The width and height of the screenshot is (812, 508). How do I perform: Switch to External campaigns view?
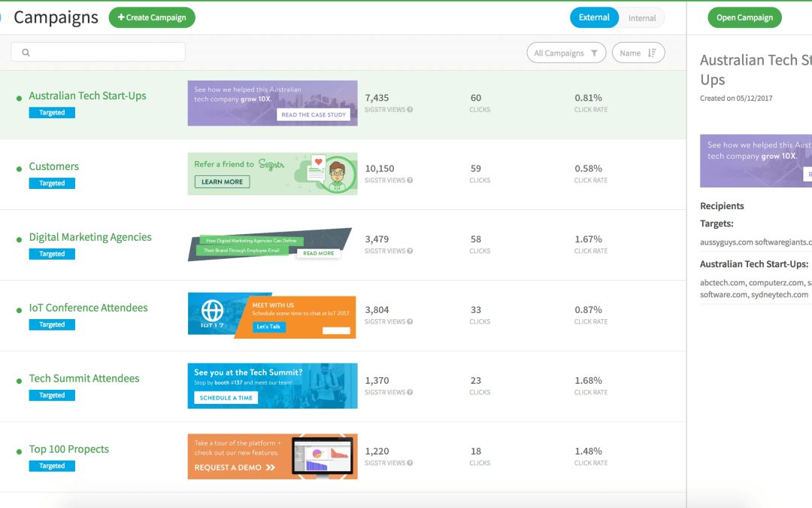tap(594, 17)
